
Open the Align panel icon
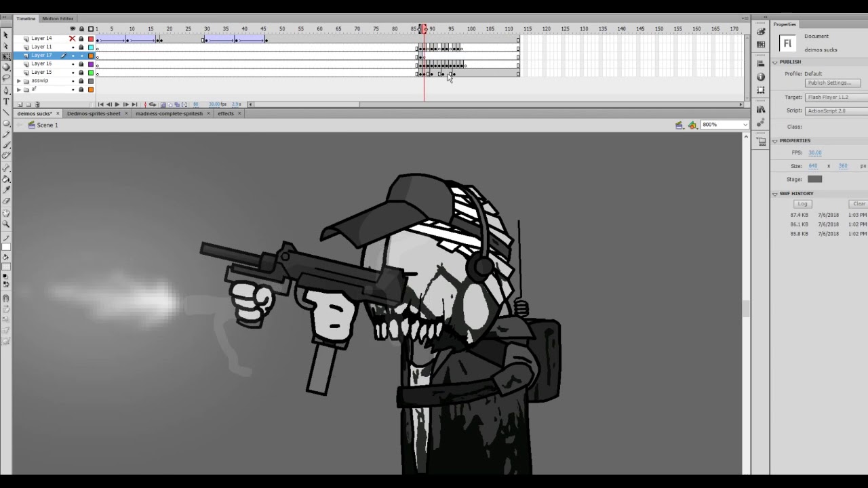(761, 63)
